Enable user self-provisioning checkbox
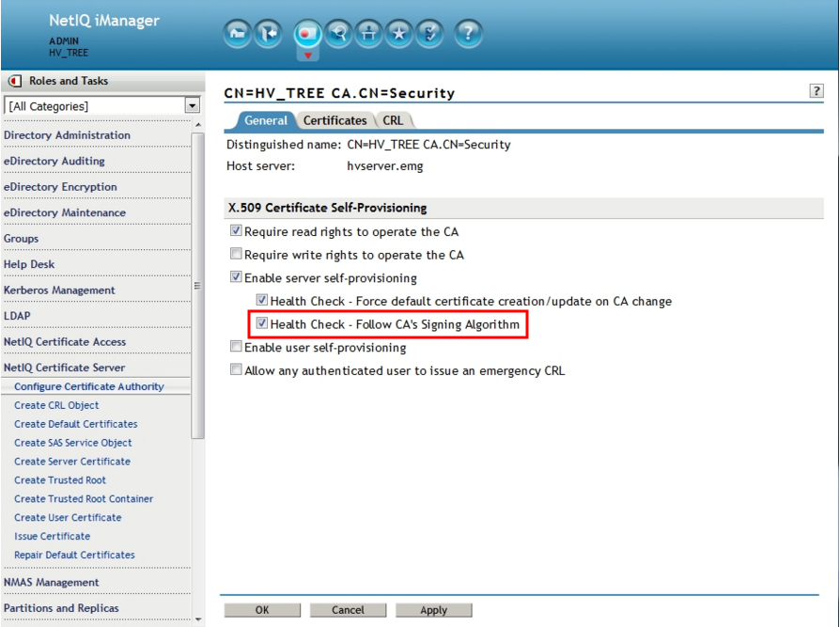 [236, 346]
